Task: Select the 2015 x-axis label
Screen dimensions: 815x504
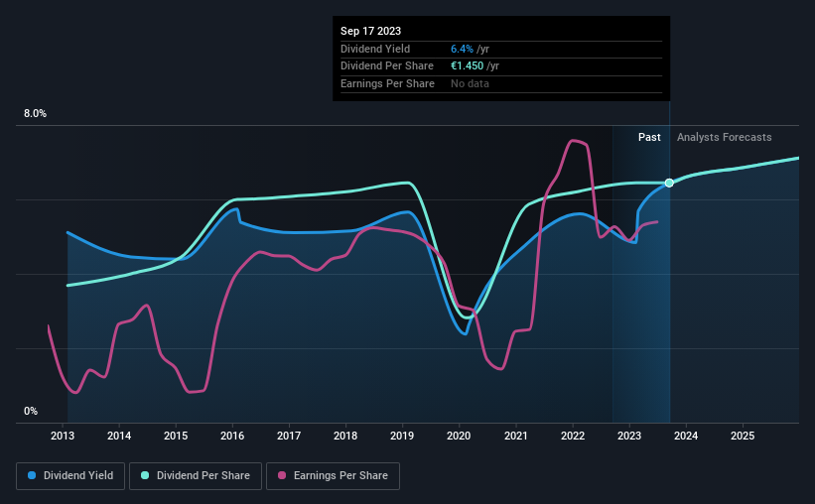Action: click(176, 436)
